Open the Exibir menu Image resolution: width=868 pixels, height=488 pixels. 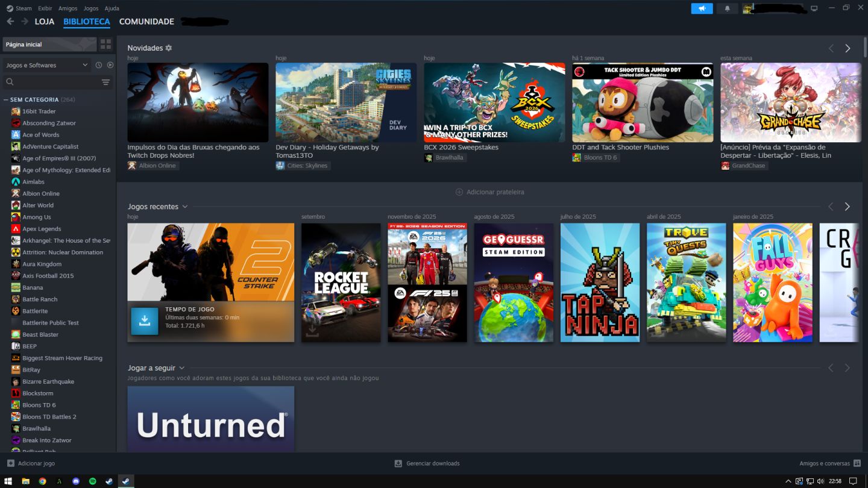(45, 8)
